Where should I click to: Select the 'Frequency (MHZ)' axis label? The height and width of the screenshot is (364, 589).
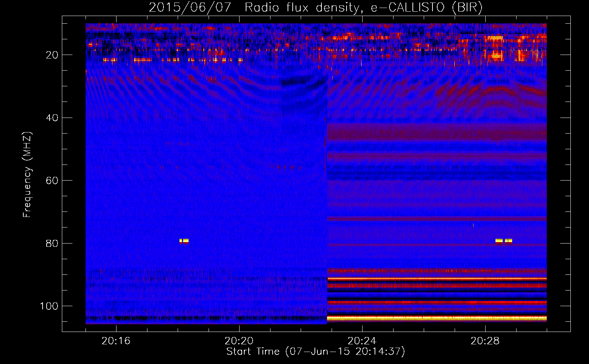pos(27,174)
